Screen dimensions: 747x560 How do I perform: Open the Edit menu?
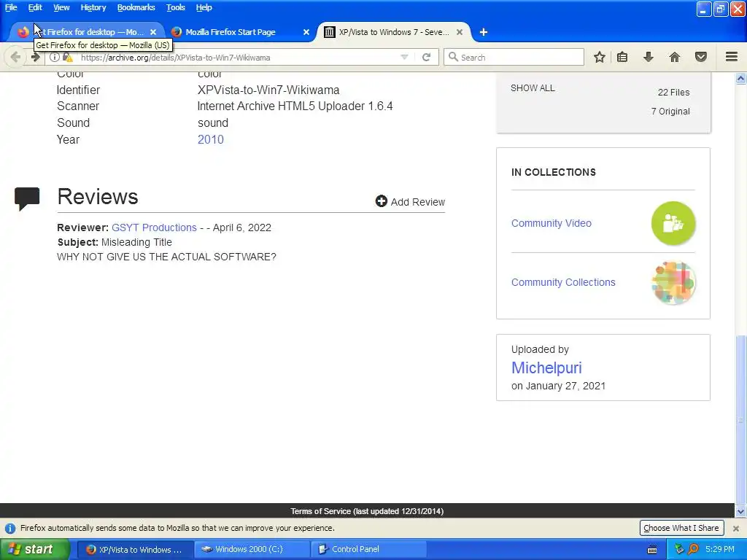(x=35, y=7)
